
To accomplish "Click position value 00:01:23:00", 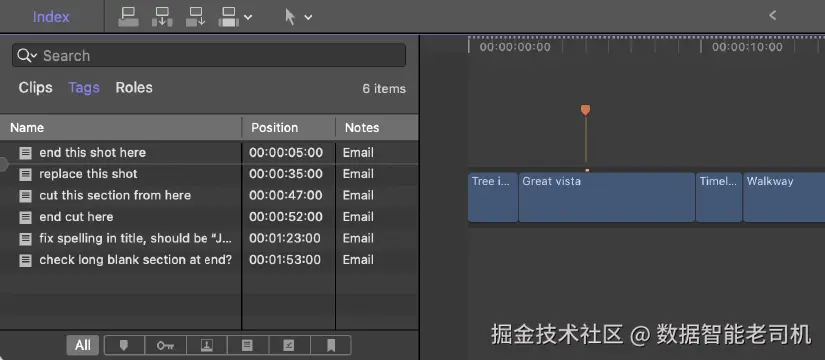I will [x=285, y=238].
